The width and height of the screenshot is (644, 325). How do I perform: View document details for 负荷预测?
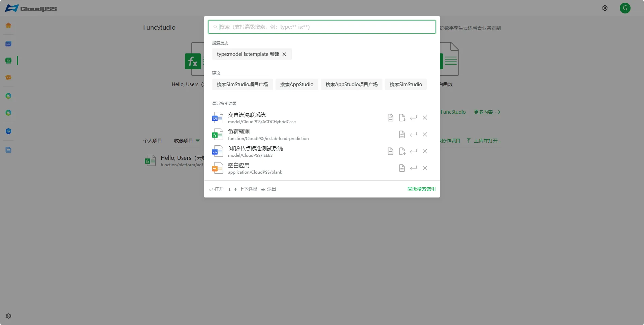(x=402, y=135)
